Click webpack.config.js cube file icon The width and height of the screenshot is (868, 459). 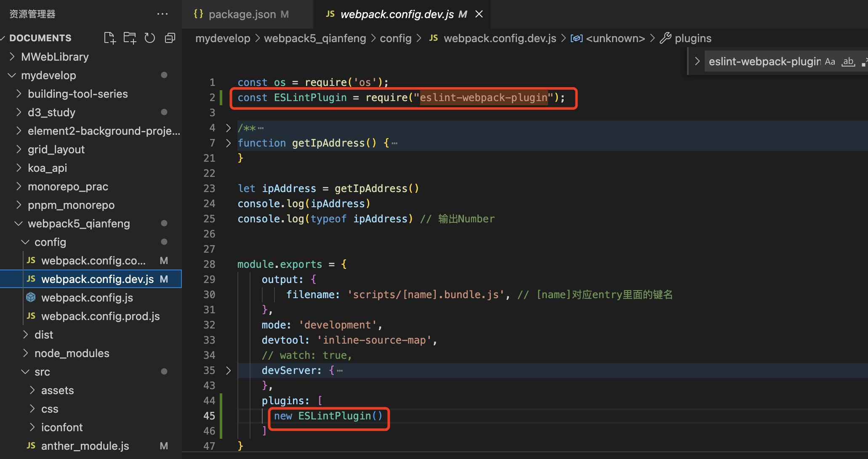click(31, 297)
